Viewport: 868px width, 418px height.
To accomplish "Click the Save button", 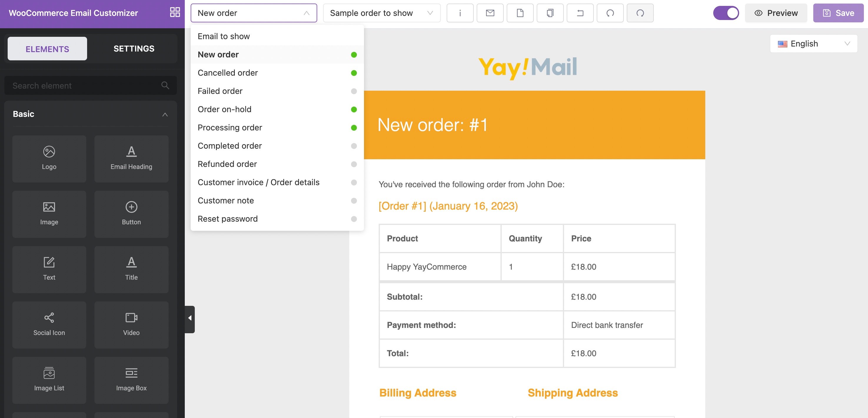I will coord(838,13).
